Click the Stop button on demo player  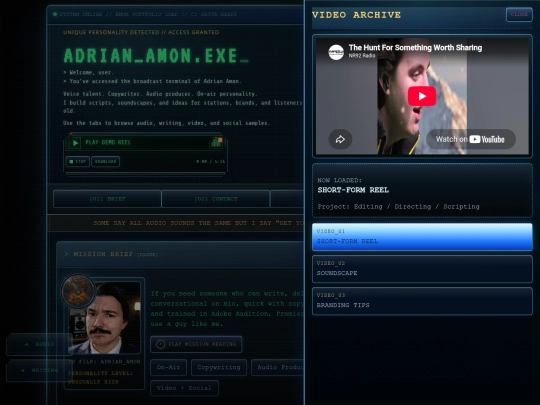click(x=78, y=162)
